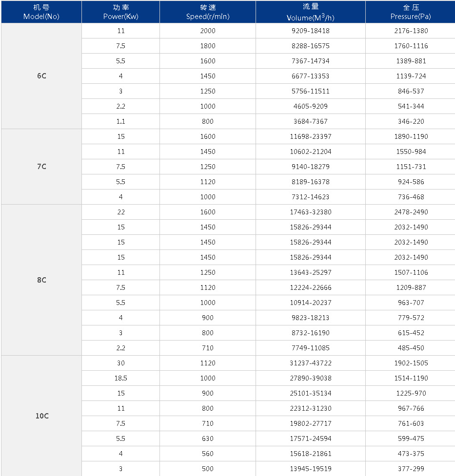Click the Model(No) column header
This screenshot has height=476, width=455.
(x=41, y=12)
